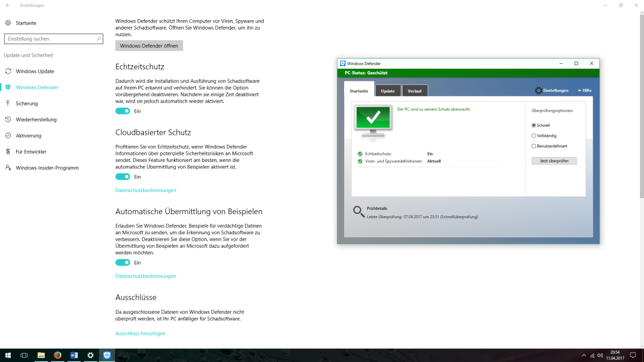Click the volume icon in system tray

(601, 355)
